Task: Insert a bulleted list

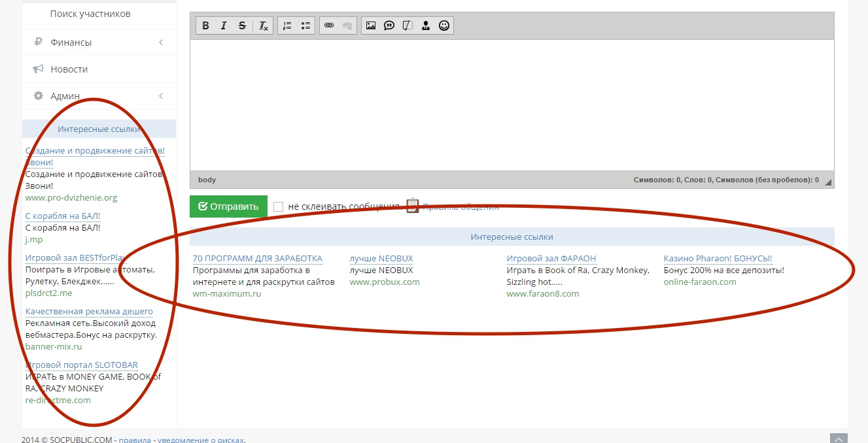Action: [305, 26]
